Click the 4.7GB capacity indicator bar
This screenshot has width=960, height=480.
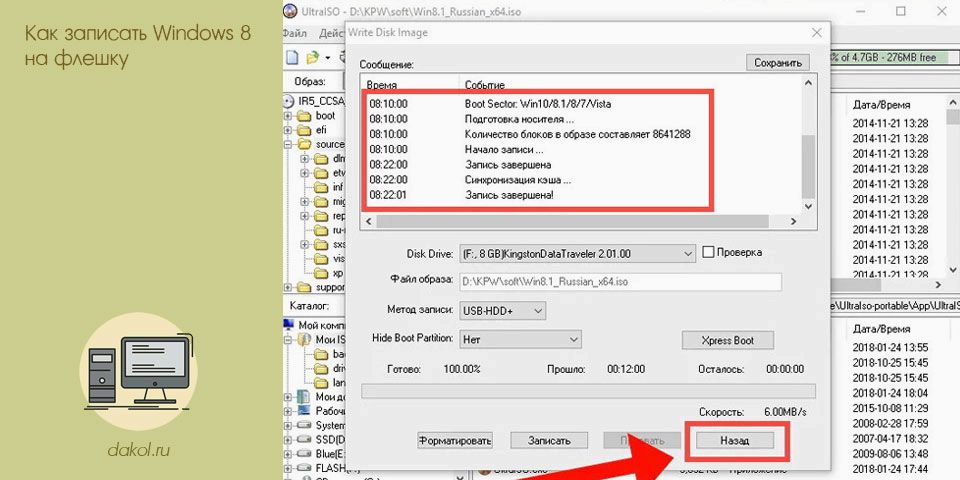894,58
